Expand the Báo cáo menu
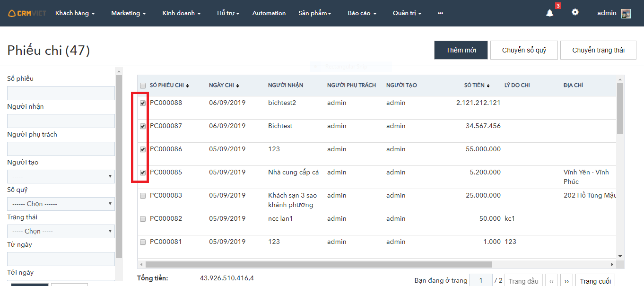The width and height of the screenshot is (644, 286). 362,13
